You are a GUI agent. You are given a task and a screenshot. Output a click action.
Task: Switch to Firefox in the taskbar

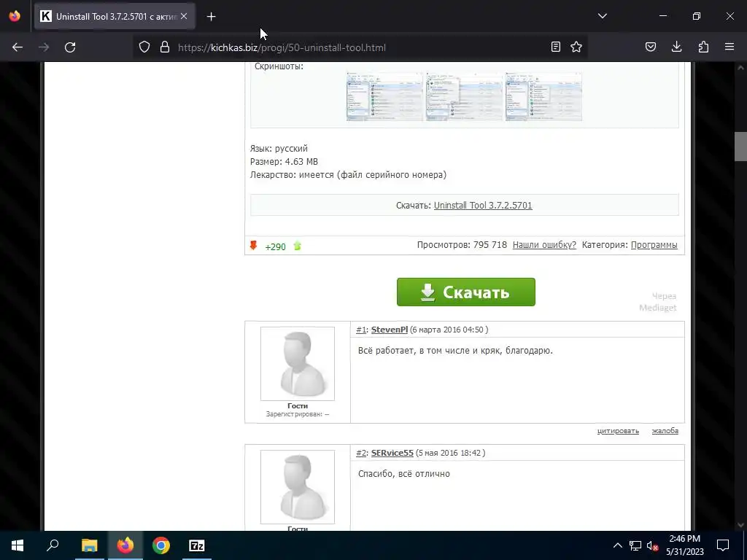point(125,545)
